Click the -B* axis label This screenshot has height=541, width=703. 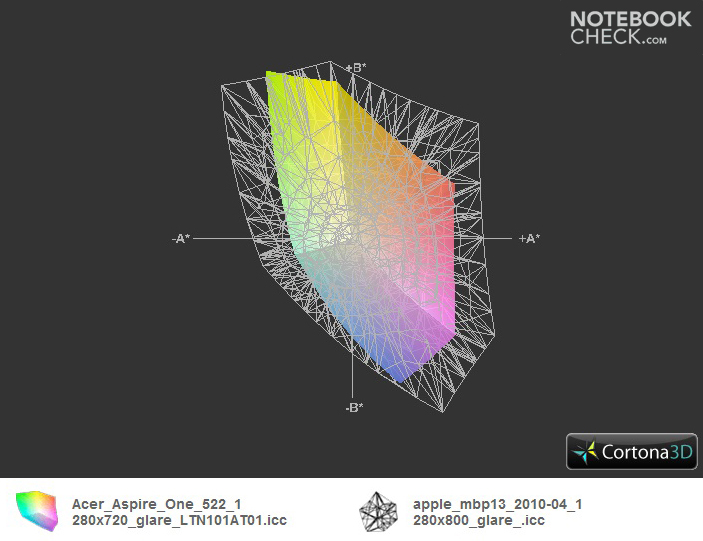[x=354, y=407]
